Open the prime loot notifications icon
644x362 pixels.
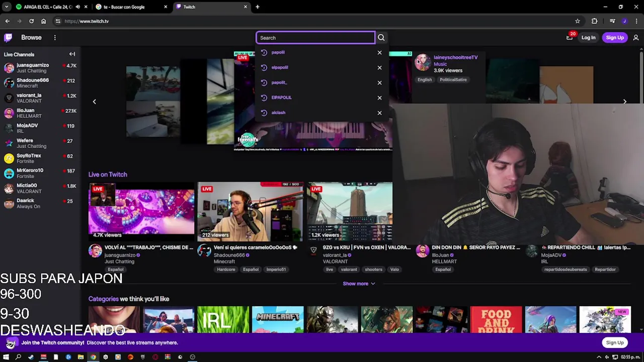coord(570,37)
